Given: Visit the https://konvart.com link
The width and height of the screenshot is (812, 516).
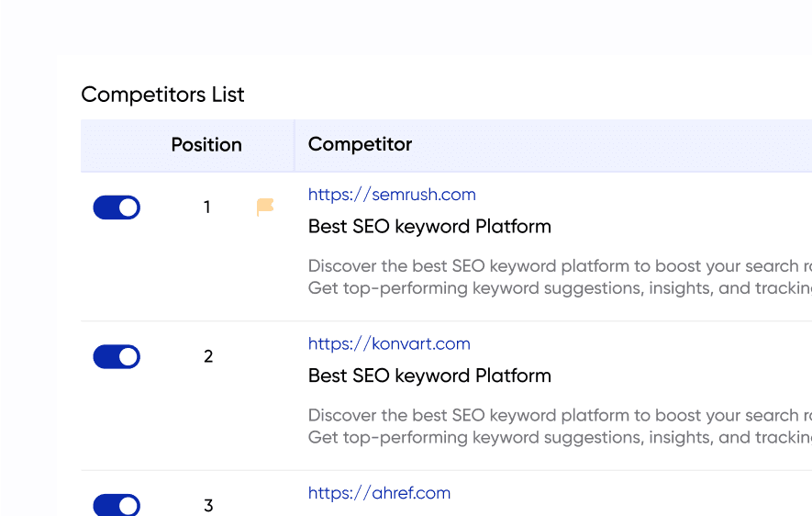Looking at the screenshot, I should pos(389,344).
